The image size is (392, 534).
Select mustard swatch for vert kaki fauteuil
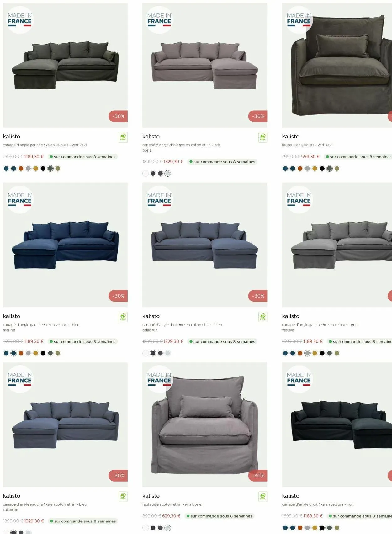pyautogui.click(x=315, y=169)
